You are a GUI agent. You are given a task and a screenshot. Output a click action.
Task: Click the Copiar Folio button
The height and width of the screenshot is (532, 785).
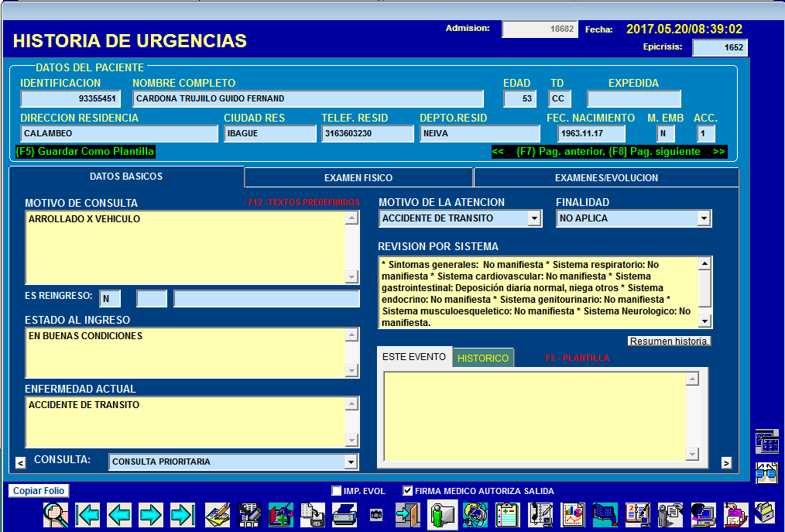pyautogui.click(x=39, y=491)
